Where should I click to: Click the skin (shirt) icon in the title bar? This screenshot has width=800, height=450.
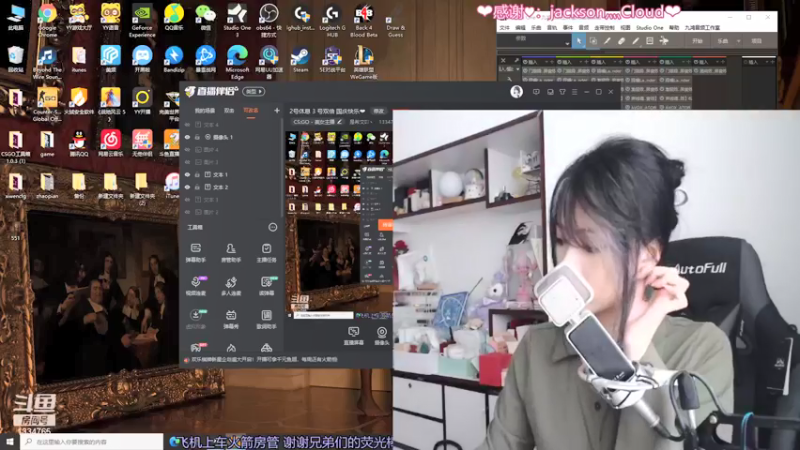pyautogui.click(x=562, y=92)
